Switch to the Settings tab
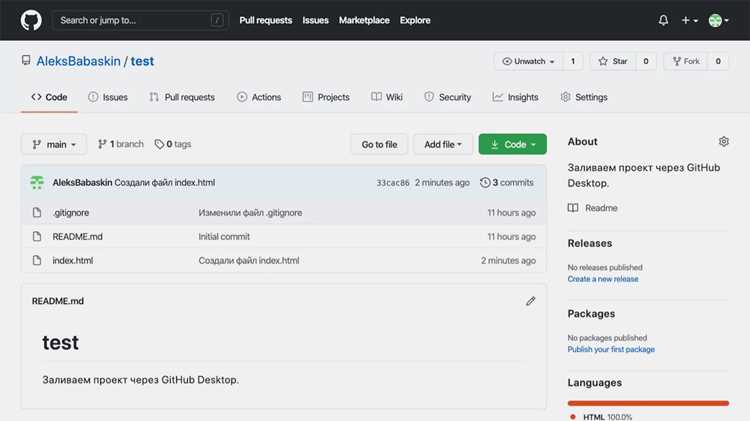Viewport: 750px width, 421px height. (x=584, y=97)
